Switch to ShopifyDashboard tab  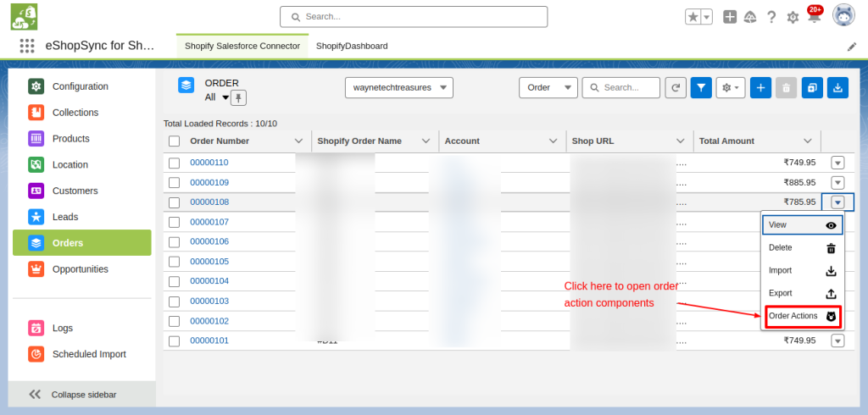[352, 46]
